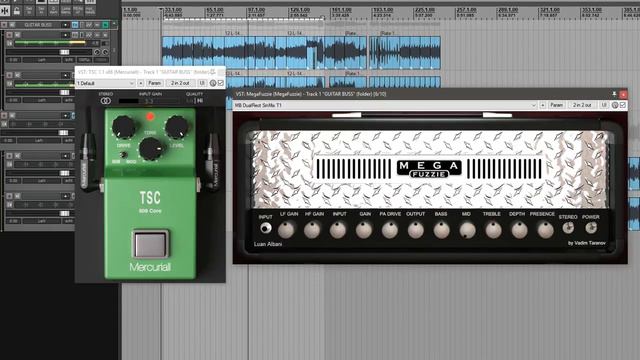Pin the TSC plugin window on top
The image size is (640, 360).
213,72
